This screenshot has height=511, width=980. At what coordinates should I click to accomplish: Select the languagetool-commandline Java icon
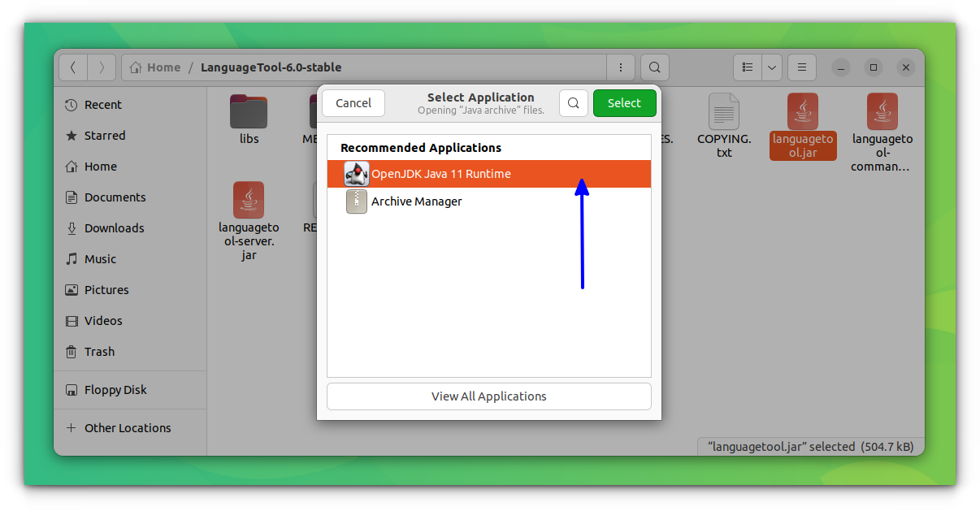pyautogui.click(x=882, y=110)
